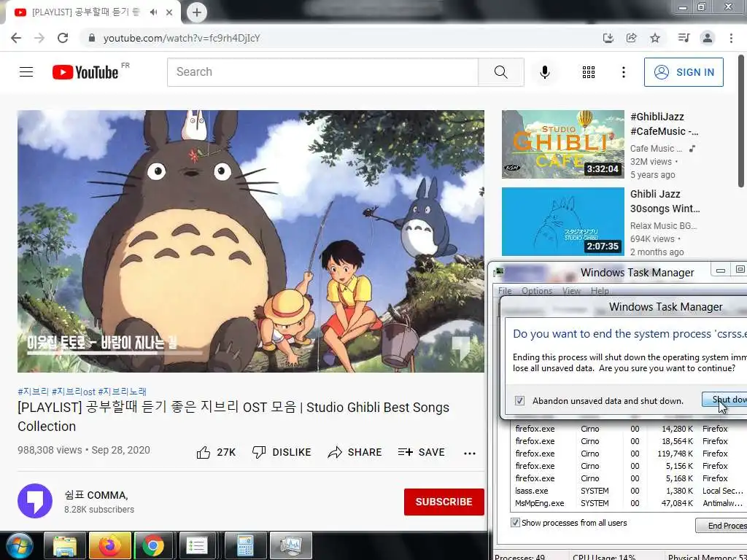Open File Explorer from taskbar
This screenshot has width=747, height=560.
click(65, 545)
